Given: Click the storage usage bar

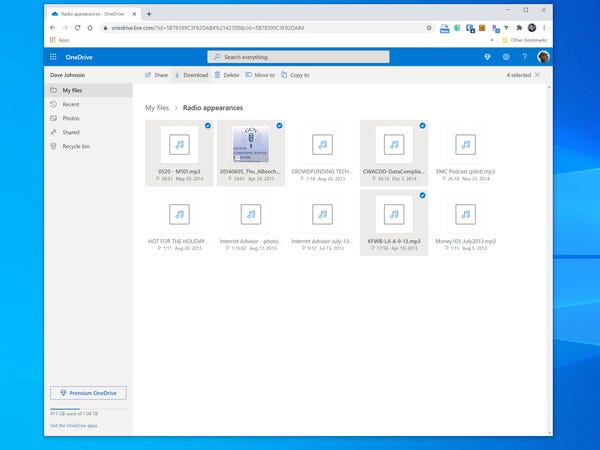Looking at the screenshot, I should point(88,409).
